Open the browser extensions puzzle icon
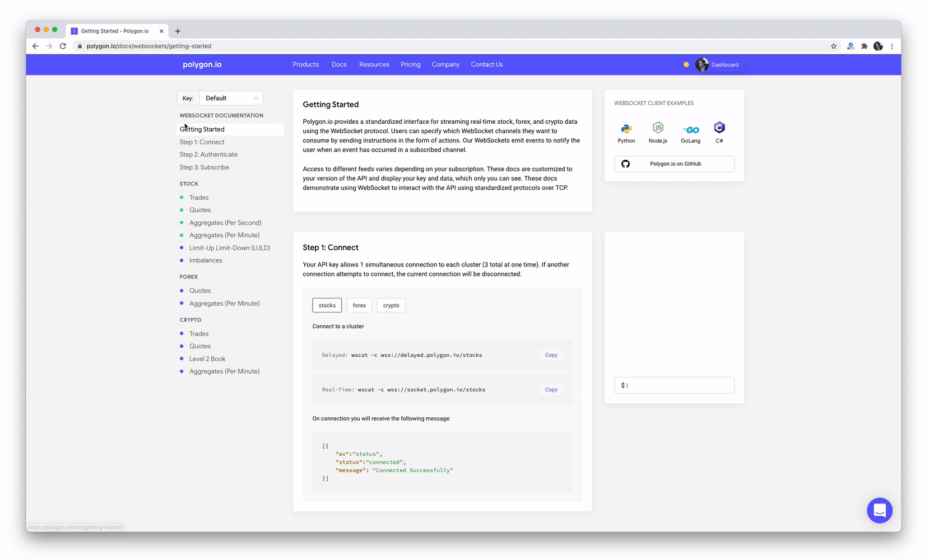 pos(864,46)
